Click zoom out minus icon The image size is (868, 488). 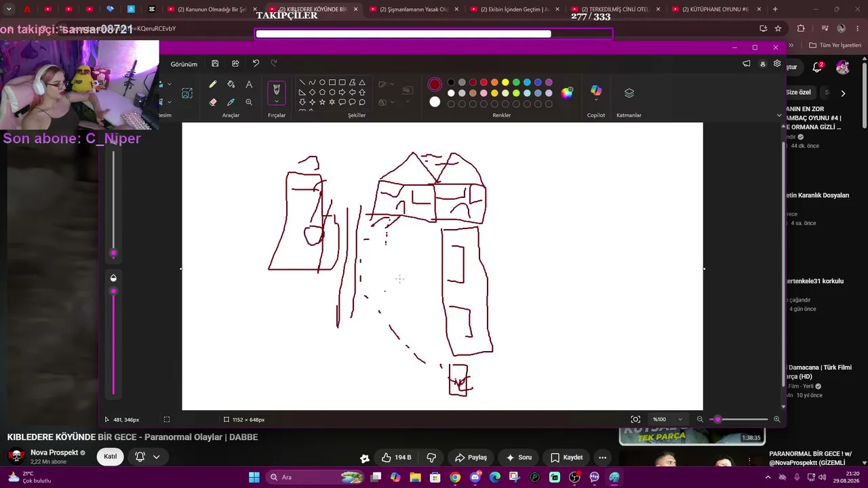(700, 420)
